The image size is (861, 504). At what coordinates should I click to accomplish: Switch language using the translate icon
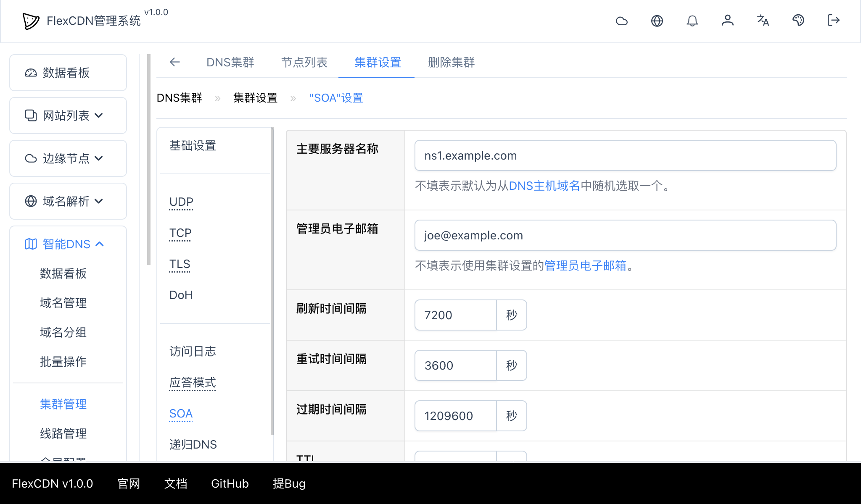(x=763, y=21)
